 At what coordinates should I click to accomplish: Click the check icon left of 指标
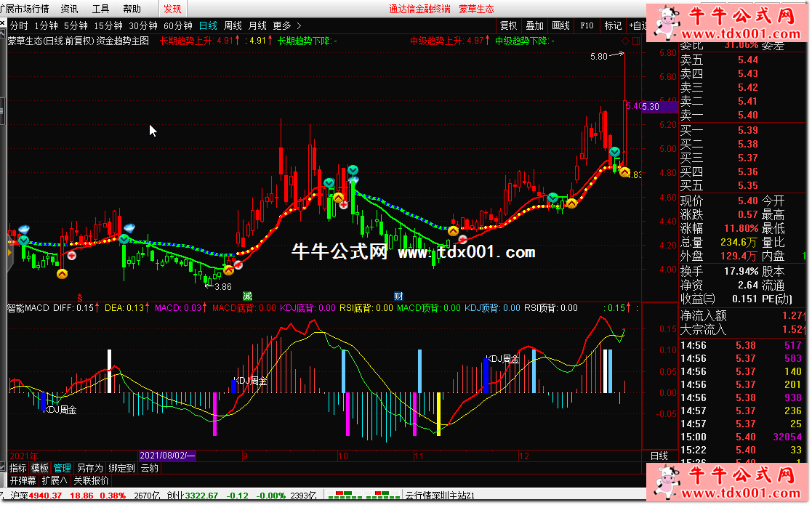point(4,468)
